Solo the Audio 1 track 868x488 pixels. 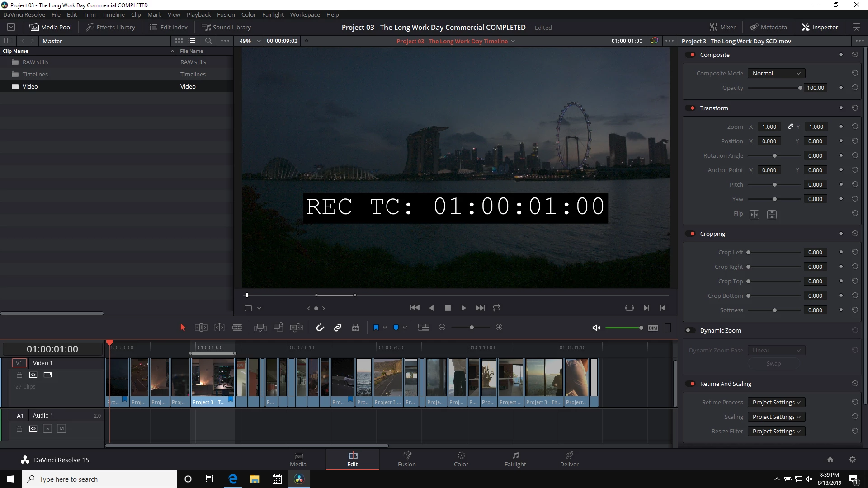click(47, 428)
